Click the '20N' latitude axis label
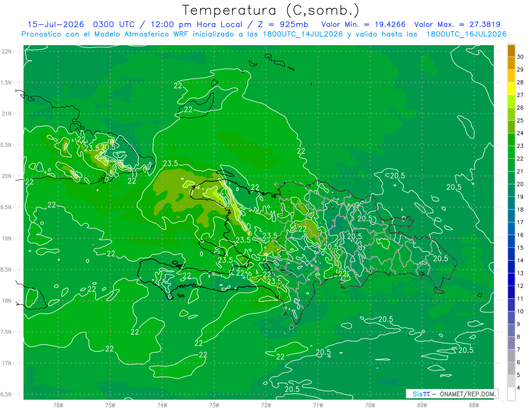Image resolution: width=532 pixels, height=411 pixels. 8,176
